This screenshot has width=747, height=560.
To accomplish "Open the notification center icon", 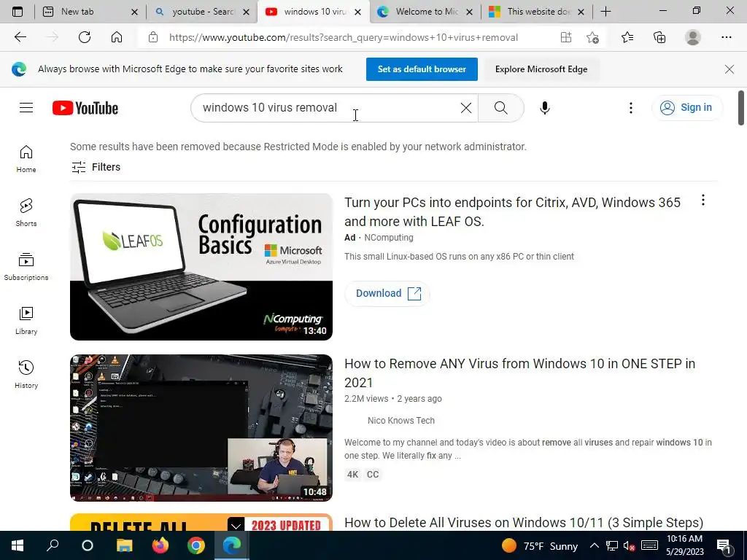I will (724, 545).
